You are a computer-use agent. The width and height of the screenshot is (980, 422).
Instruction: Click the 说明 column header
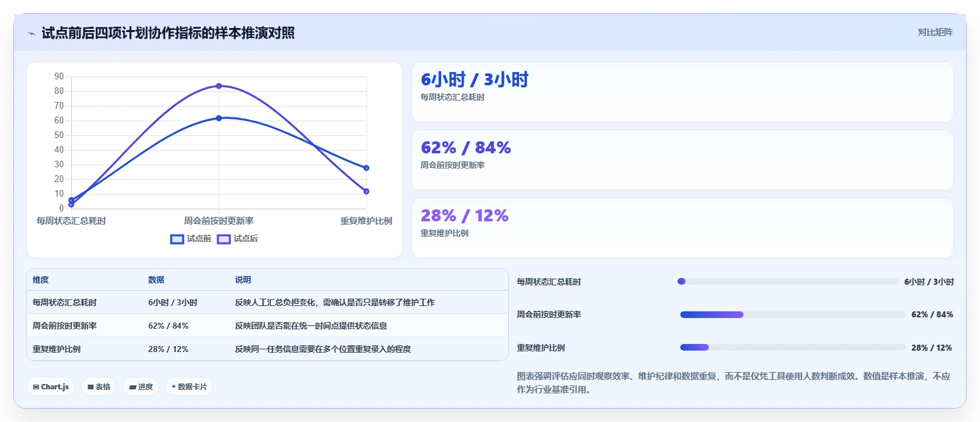pos(243,280)
